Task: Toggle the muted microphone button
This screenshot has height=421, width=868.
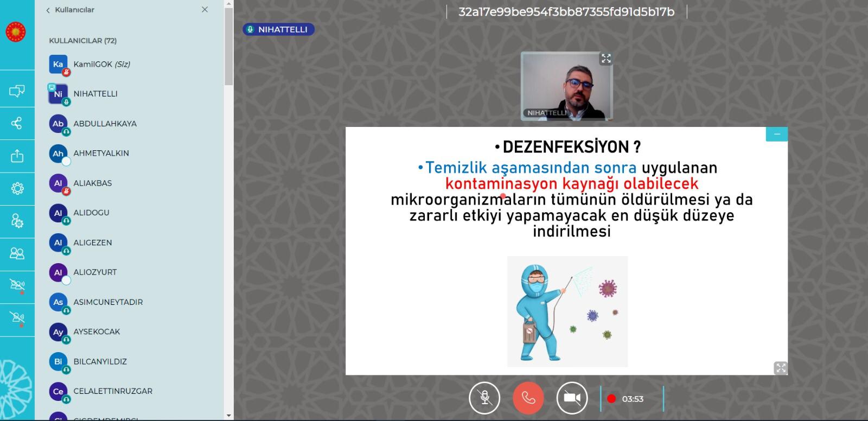Action: pyautogui.click(x=484, y=398)
